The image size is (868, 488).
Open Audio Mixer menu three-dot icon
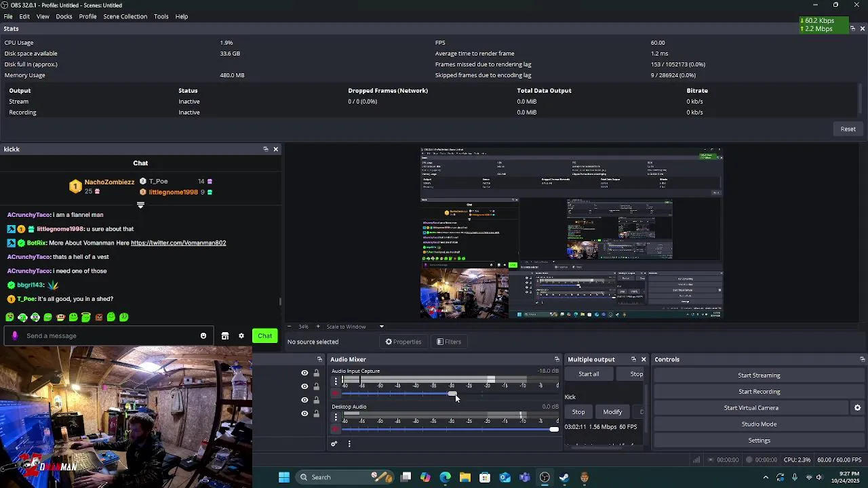pyautogui.click(x=349, y=444)
